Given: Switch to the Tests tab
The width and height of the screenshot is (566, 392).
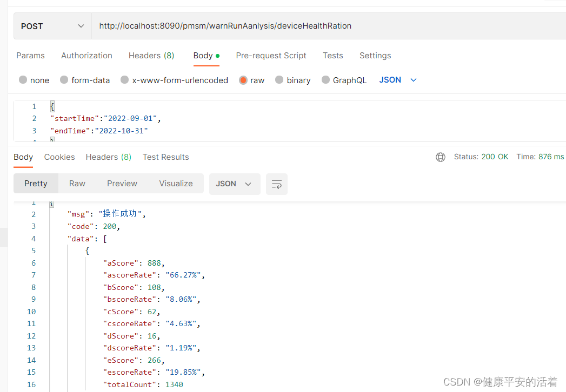Looking at the screenshot, I should [332, 56].
